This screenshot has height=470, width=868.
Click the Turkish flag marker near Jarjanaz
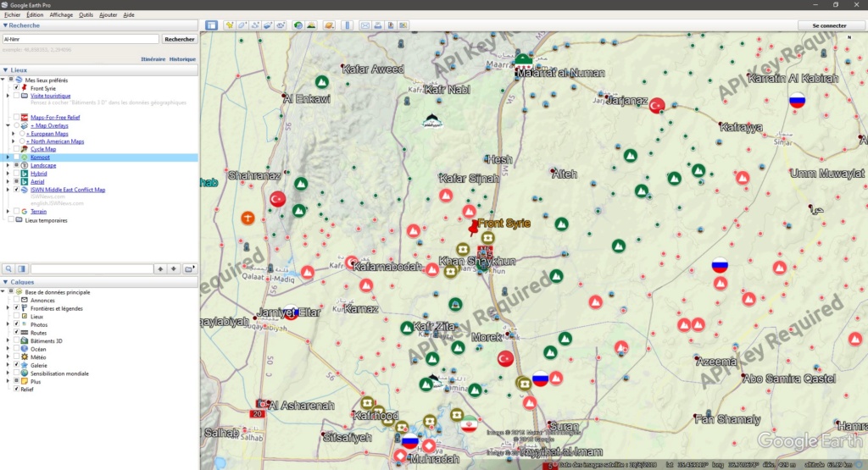point(657,105)
